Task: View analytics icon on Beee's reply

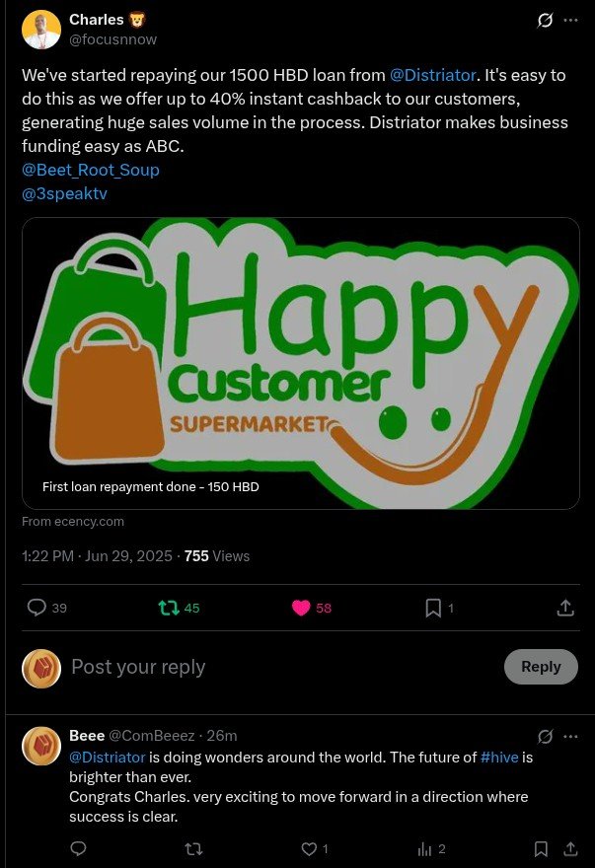Action: (424, 848)
